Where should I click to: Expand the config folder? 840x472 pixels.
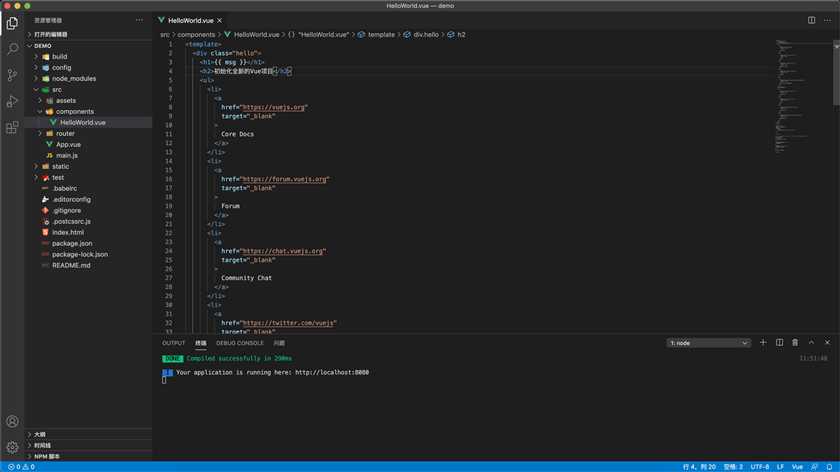point(62,68)
